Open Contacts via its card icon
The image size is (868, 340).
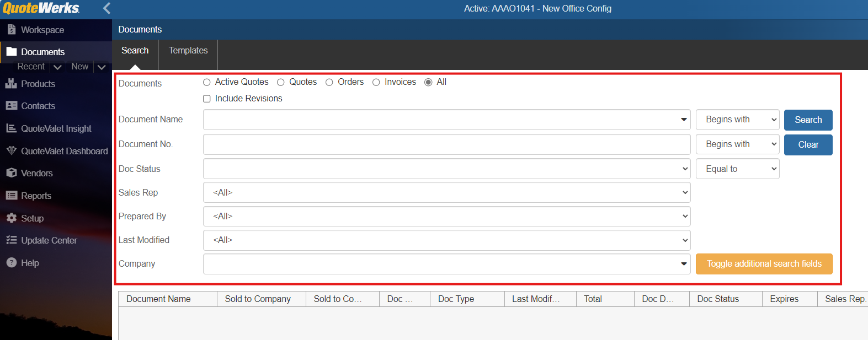(11, 106)
